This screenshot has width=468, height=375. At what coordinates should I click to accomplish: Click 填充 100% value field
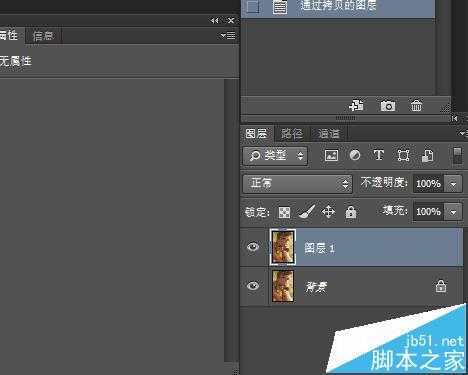pyautogui.click(x=428, y=212)
